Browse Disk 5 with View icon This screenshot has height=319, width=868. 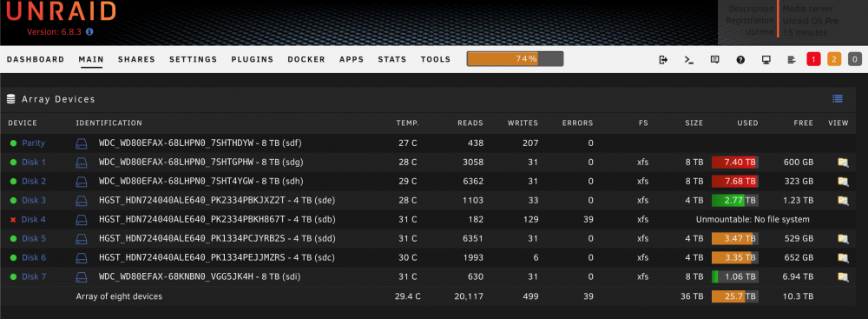tap(843, 238)
